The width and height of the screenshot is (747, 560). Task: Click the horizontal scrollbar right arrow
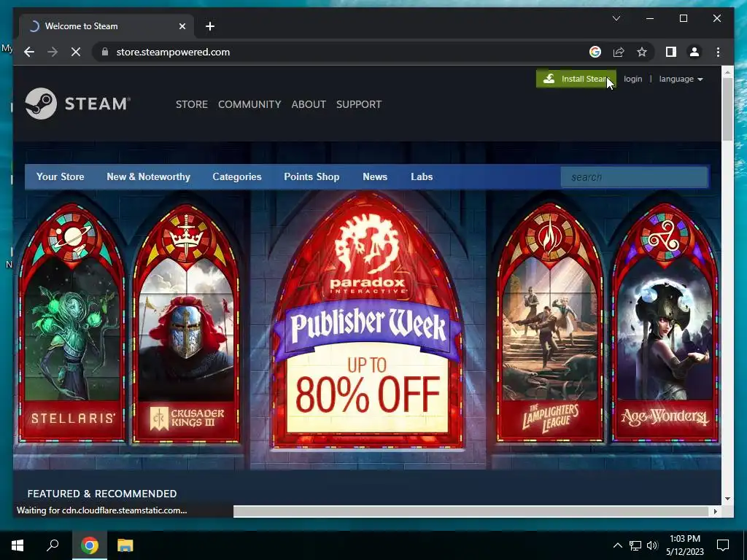click(715, 511)
